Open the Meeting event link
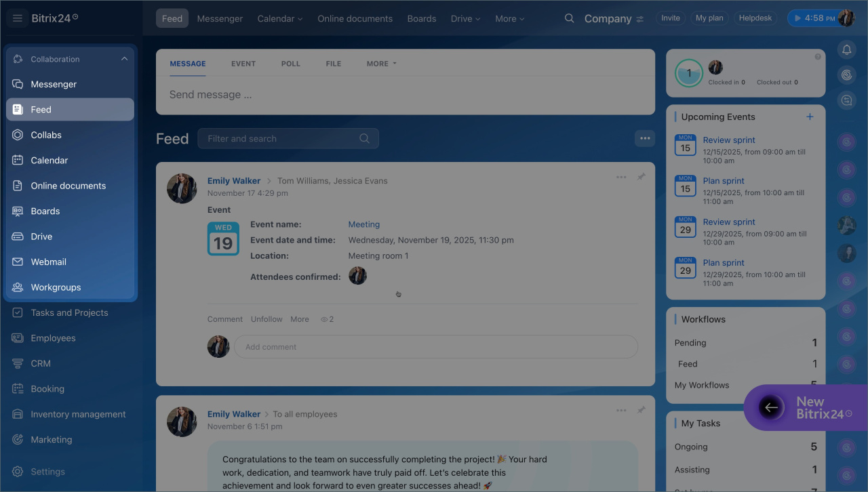 [363, 224]
